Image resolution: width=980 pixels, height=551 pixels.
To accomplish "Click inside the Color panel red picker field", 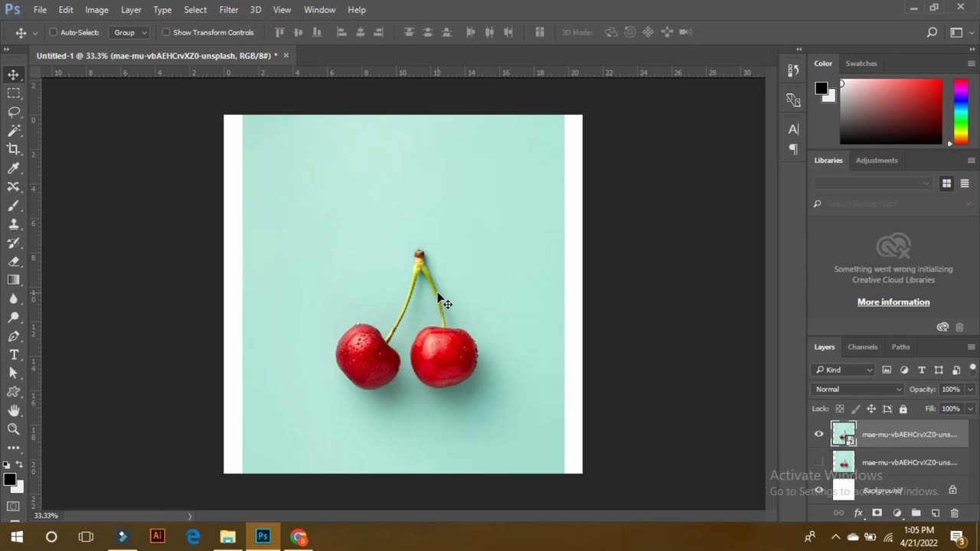I will [891, 112].
